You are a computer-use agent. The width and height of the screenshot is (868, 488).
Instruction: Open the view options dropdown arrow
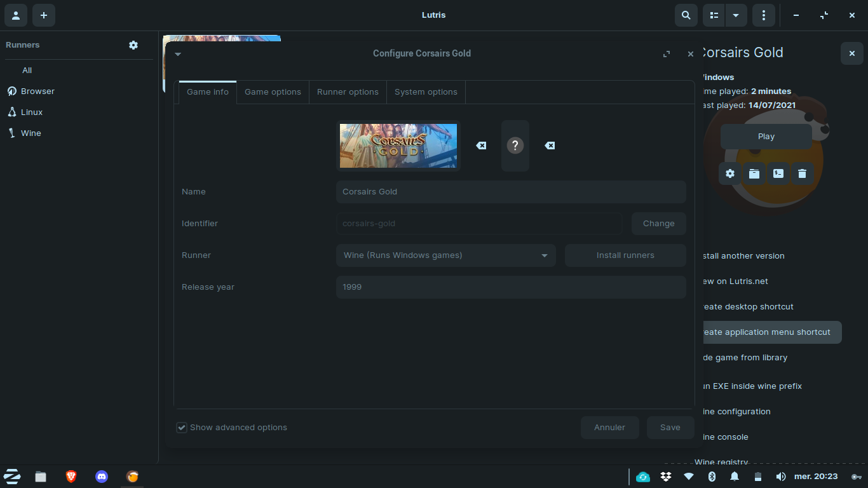(x=736, y=15)
